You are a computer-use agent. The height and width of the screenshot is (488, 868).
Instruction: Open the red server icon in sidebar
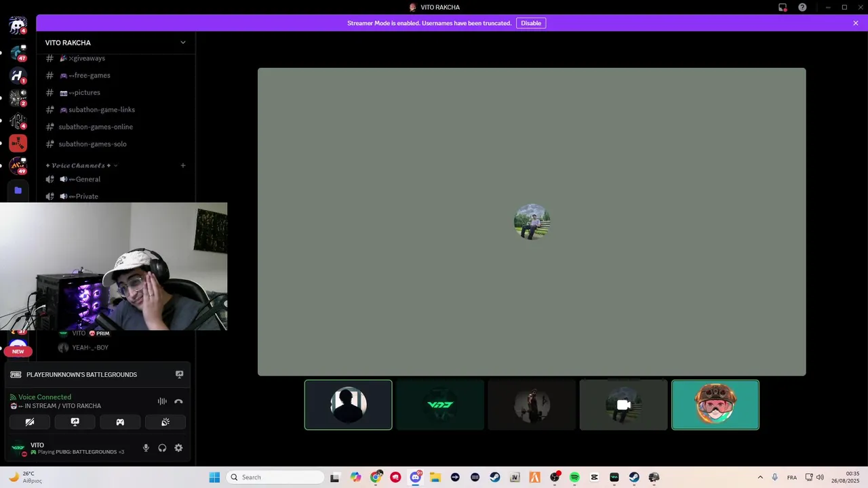[x=18, y=143]
